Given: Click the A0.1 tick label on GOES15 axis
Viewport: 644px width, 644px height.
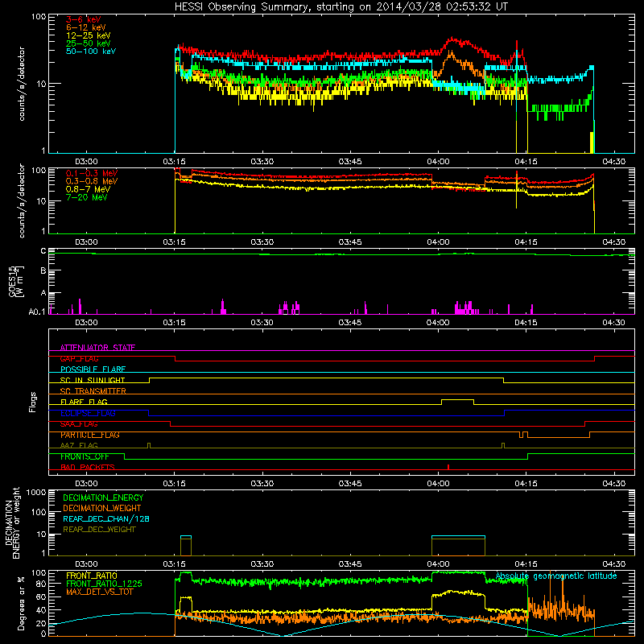Looking at the screenshot, I should (x=37, y=312).
